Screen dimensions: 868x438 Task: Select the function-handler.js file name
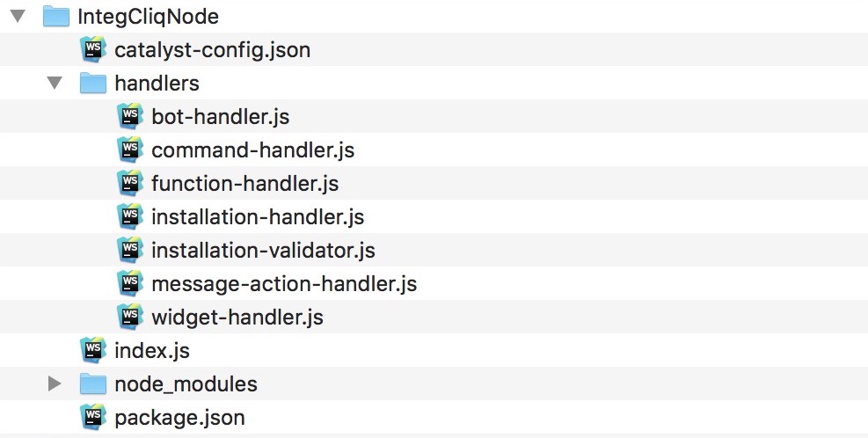[244, 183]
